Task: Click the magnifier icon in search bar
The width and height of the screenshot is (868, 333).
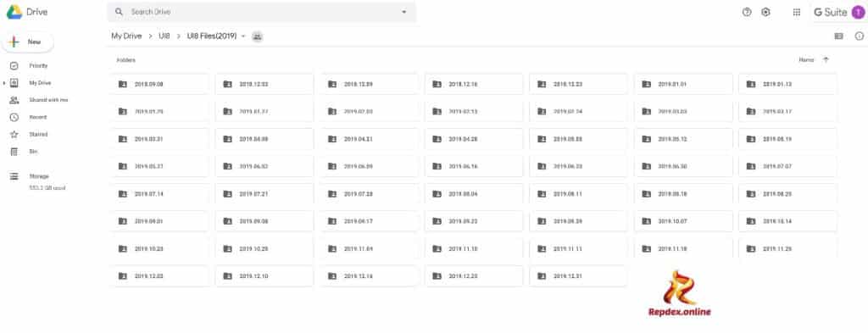Action: (119, 12)
